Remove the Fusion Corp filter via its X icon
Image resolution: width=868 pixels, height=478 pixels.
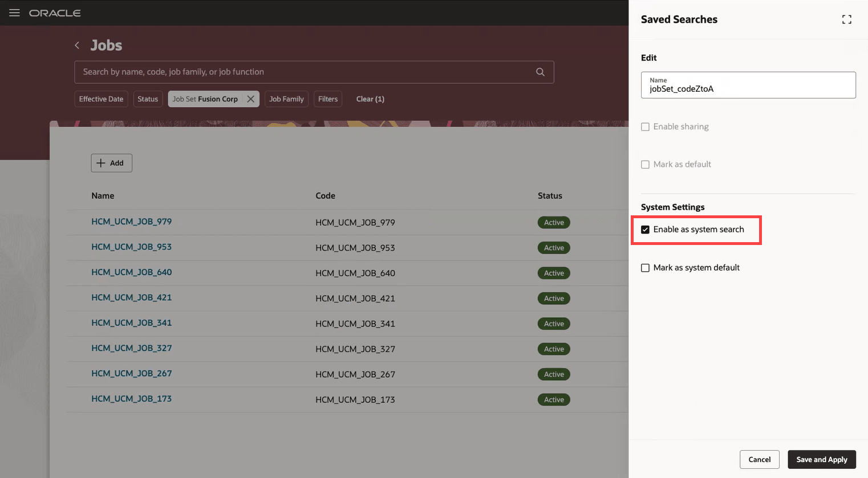click(251, 99)
